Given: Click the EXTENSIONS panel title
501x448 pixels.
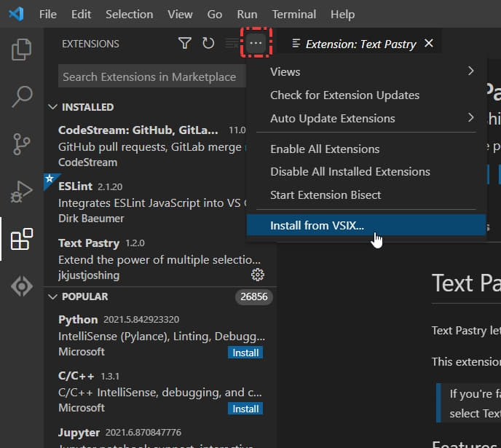Looking at the screenshot, I should coord(90,44).
